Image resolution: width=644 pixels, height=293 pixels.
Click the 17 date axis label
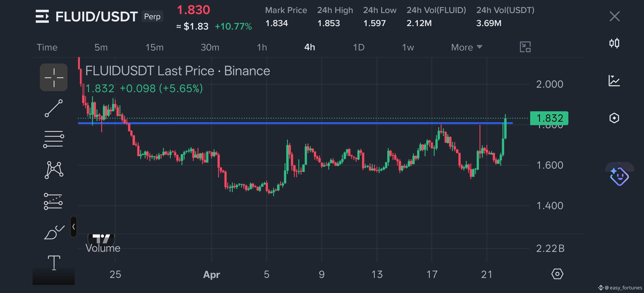[x=432, y=274]
